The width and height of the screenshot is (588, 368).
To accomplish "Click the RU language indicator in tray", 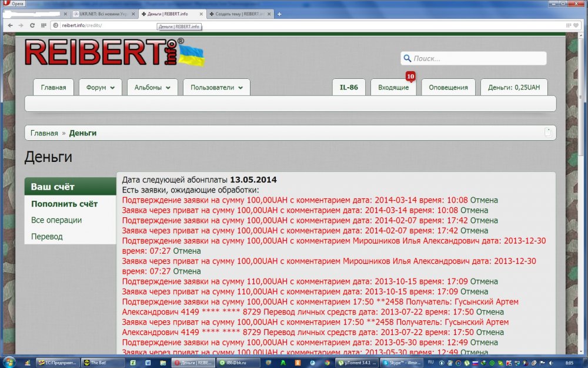I will click(430, 362).
